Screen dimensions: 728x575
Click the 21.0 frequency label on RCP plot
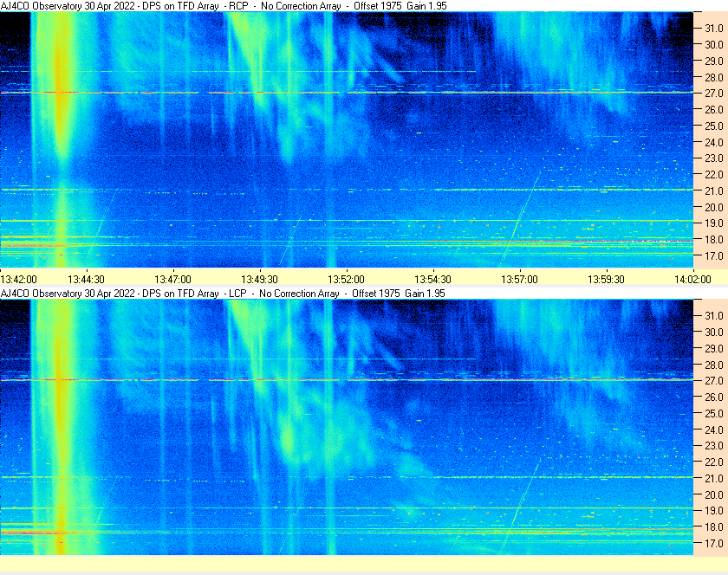[714, 191]
